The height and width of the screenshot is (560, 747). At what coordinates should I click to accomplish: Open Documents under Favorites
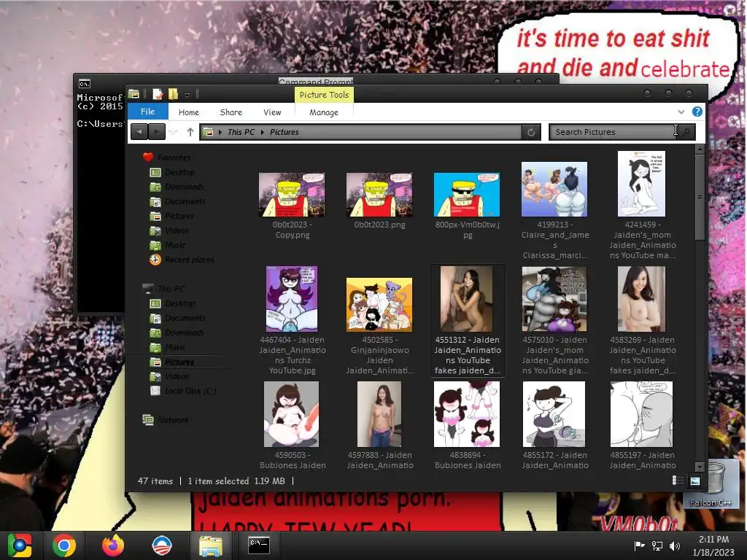point(185,201)
